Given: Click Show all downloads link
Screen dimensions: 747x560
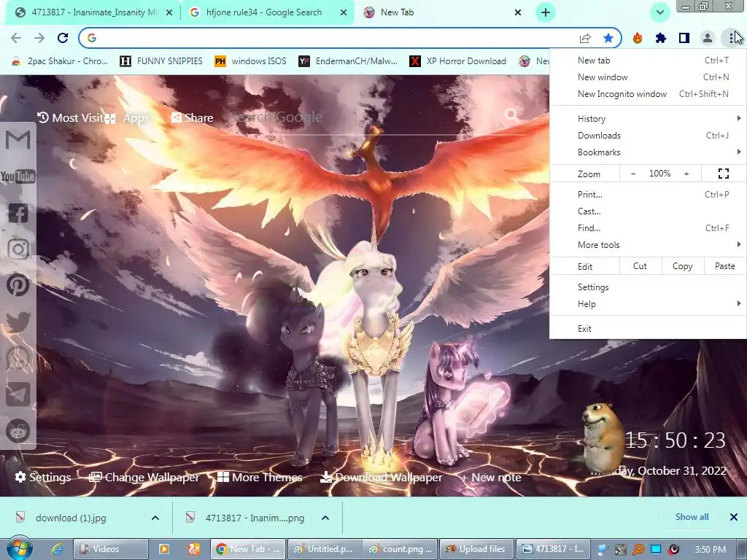Looking at the screenshot, I should [692, 517].
